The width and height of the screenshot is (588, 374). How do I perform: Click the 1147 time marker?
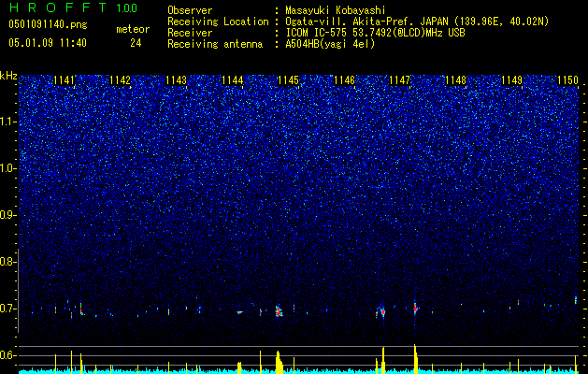[400, 80]
